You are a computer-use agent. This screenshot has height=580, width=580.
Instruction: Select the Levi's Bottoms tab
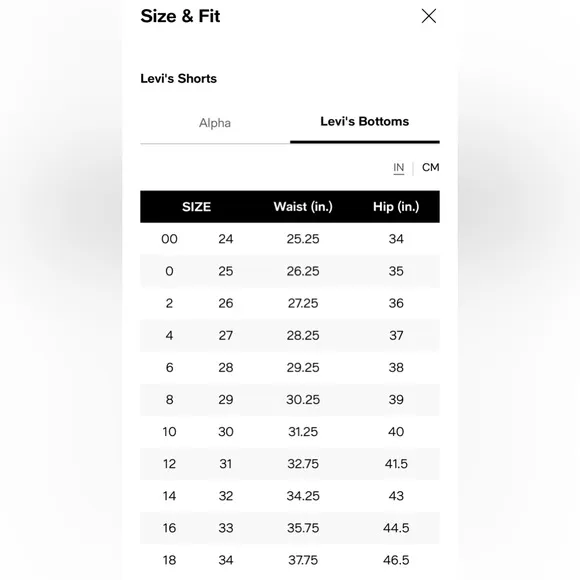tap(365, 121)
